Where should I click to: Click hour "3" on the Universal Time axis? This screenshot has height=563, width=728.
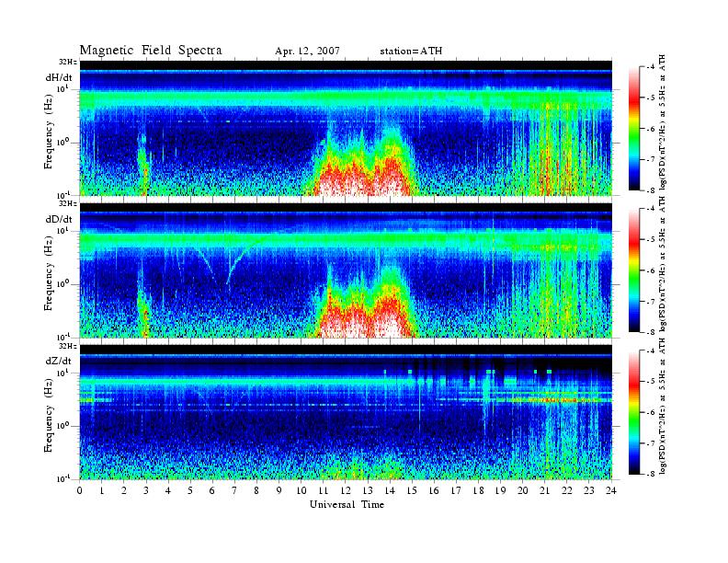[146, 490]
